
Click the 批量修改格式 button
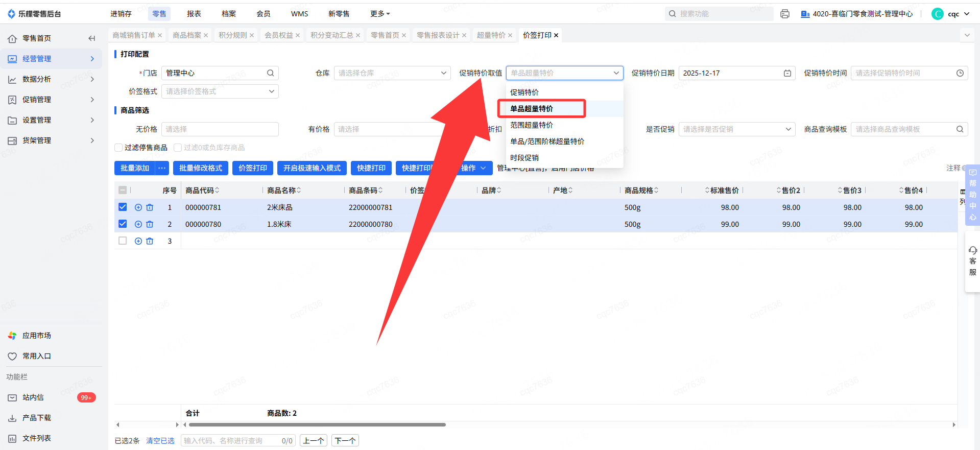201,168
